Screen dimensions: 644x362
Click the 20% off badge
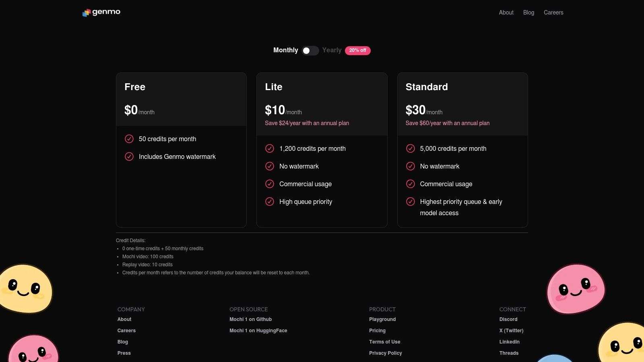[x=357, y=51]
